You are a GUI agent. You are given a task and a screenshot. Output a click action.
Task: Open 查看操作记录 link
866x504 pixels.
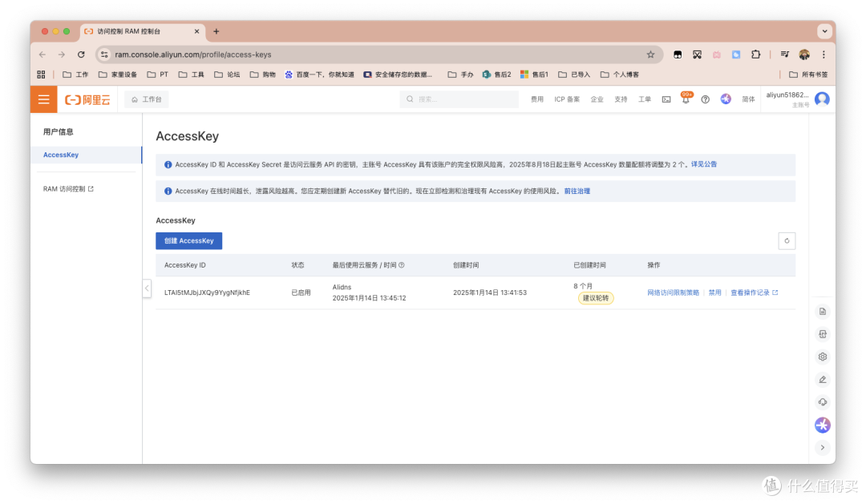click(x=754, y=292)
